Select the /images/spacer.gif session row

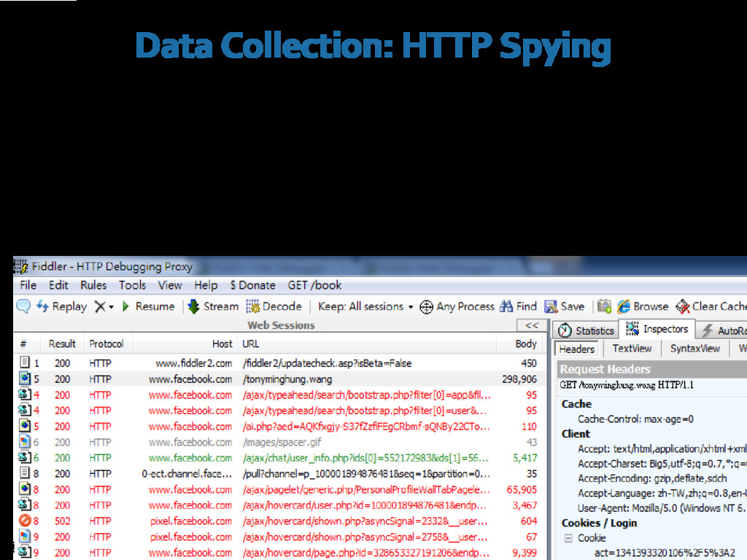pyautogui.click(x=281, y=443)
